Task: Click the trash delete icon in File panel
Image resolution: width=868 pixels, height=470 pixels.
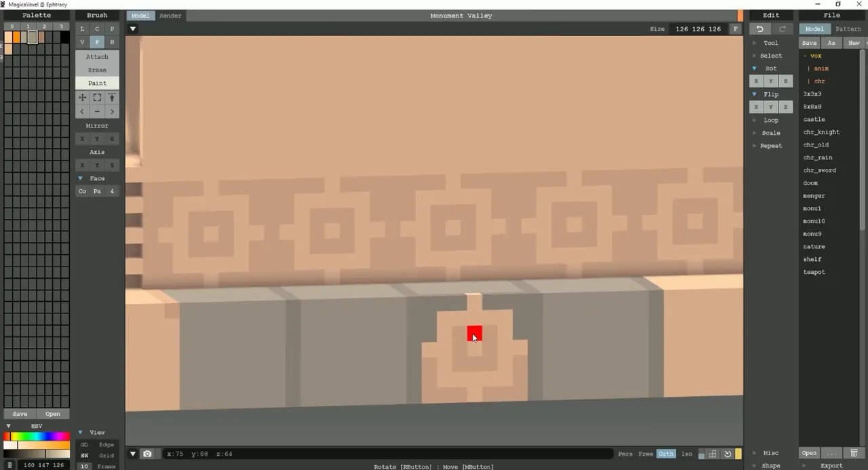Action: pyautogui.click(x=854, y=453)
